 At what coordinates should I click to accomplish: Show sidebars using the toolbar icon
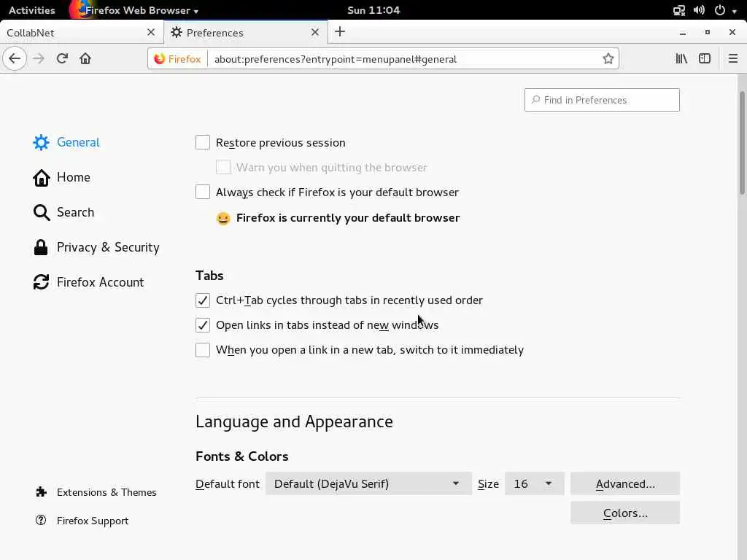(x=705, y=58)
